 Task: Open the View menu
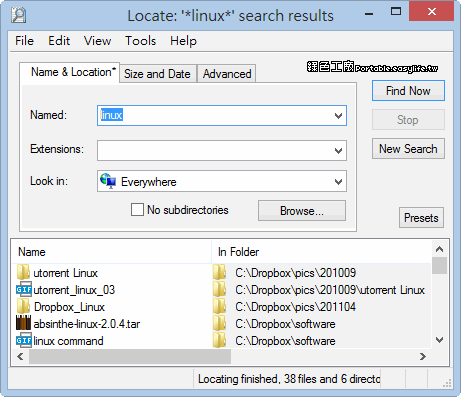coord(97,41)
